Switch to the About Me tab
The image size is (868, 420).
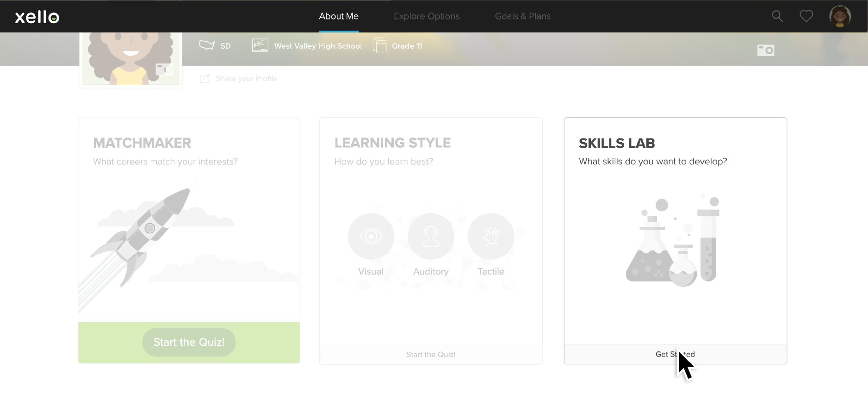tap(339, 16)
